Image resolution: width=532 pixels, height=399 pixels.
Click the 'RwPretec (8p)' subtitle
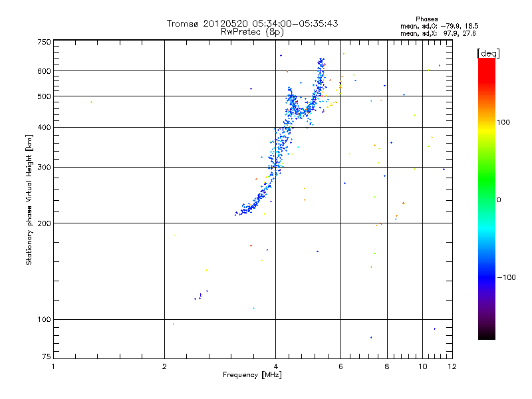pyautogui.click(x=252, y=32)
